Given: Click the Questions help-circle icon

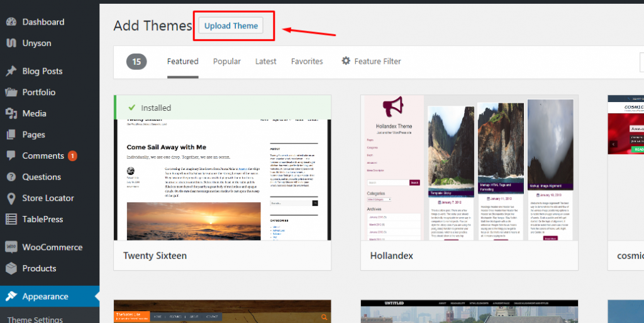Looking at the screenshot, I should click(11, 177).
